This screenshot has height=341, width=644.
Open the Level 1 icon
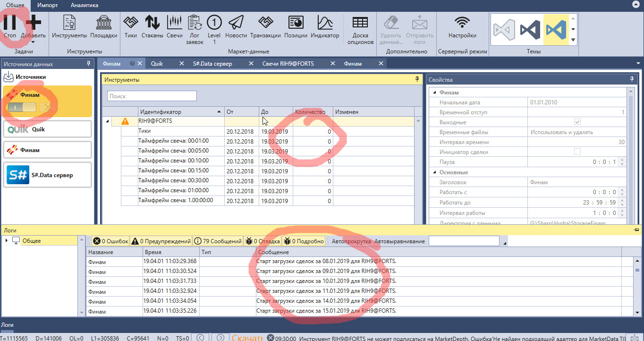214,22
